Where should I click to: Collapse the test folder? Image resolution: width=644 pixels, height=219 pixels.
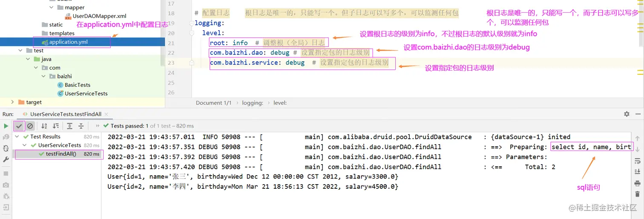(21, 51)
